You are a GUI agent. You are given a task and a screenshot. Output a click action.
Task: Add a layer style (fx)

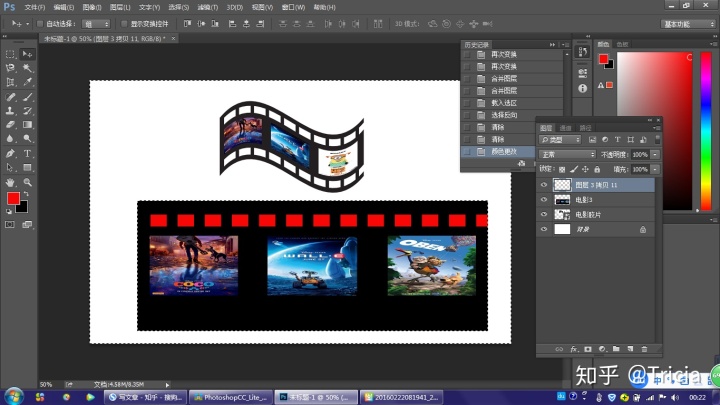[x=574, y=349]
